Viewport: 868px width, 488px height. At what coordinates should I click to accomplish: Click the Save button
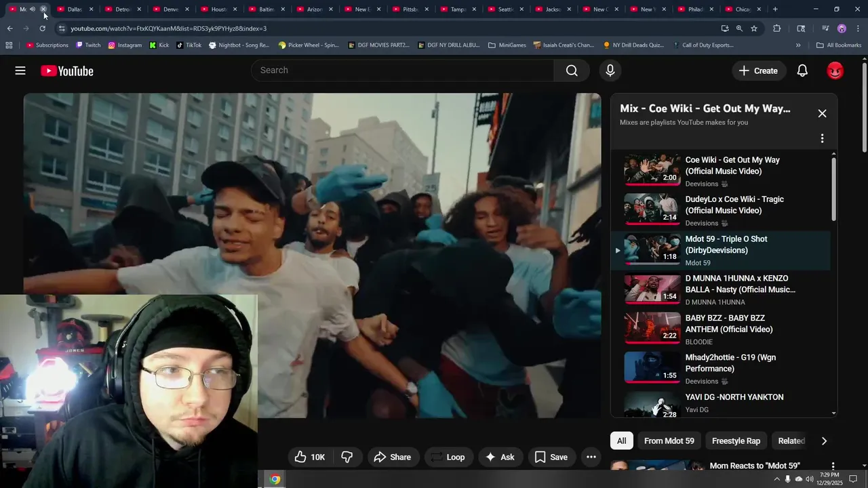pyautogui.click(x=551, y=457)
